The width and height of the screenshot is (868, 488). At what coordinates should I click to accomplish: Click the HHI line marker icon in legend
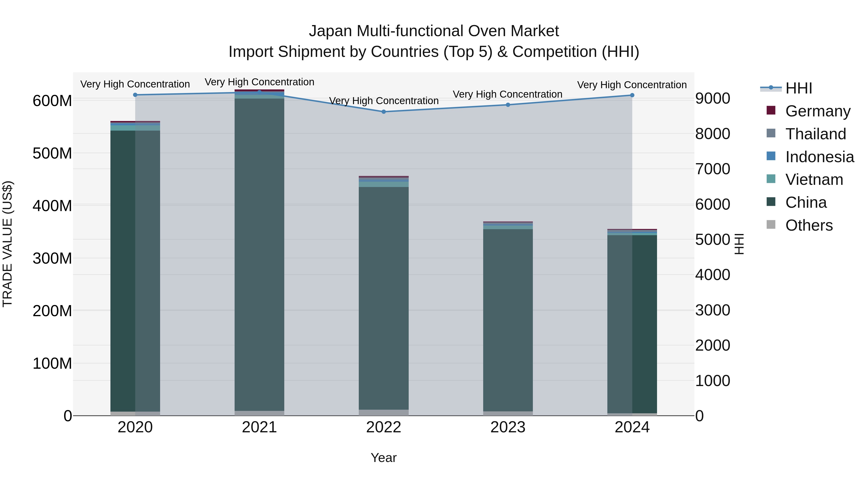tap(771, 87)
